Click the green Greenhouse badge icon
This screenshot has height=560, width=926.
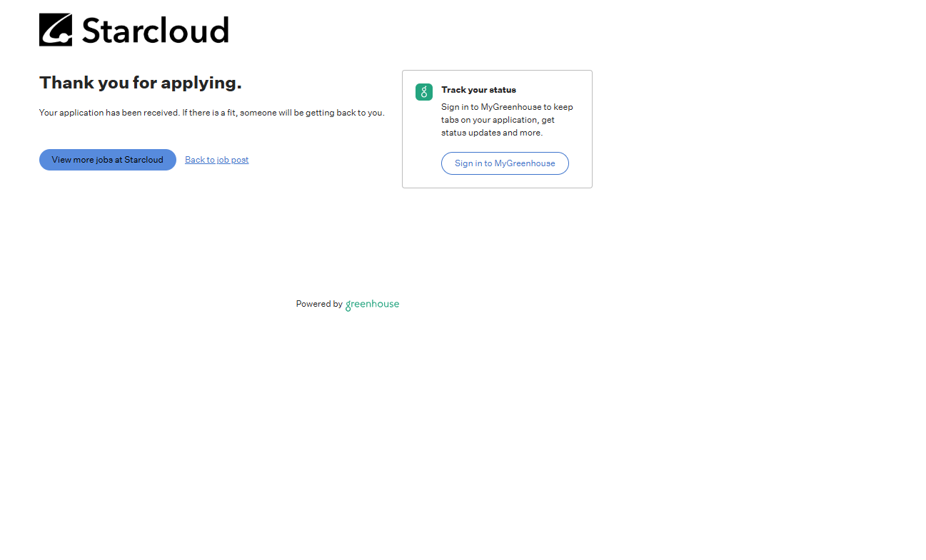(424, 92)
